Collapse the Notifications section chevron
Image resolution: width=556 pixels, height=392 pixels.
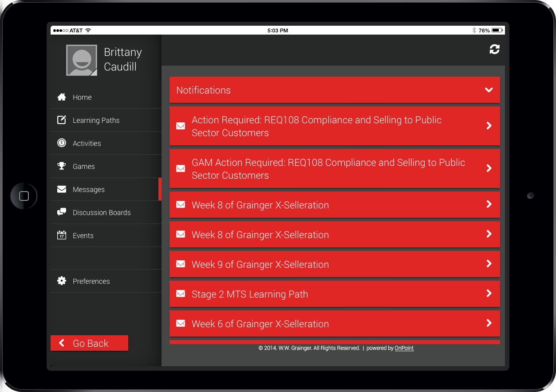click(489, 90)
